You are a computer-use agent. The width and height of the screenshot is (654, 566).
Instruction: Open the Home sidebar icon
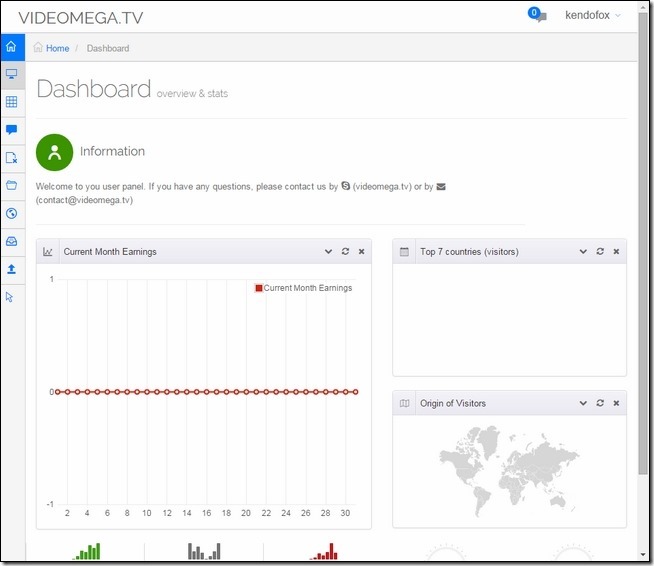click(11, 46)
